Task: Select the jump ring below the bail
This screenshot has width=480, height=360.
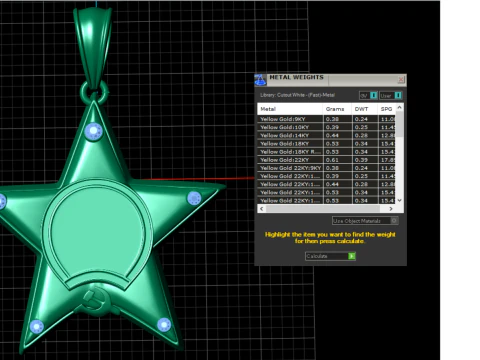Action: click(94, 91)
